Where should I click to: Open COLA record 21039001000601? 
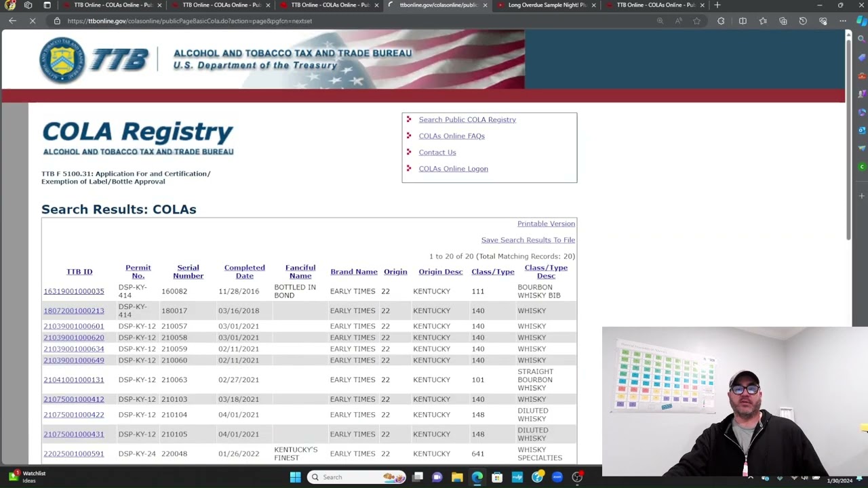coord(74,327)
